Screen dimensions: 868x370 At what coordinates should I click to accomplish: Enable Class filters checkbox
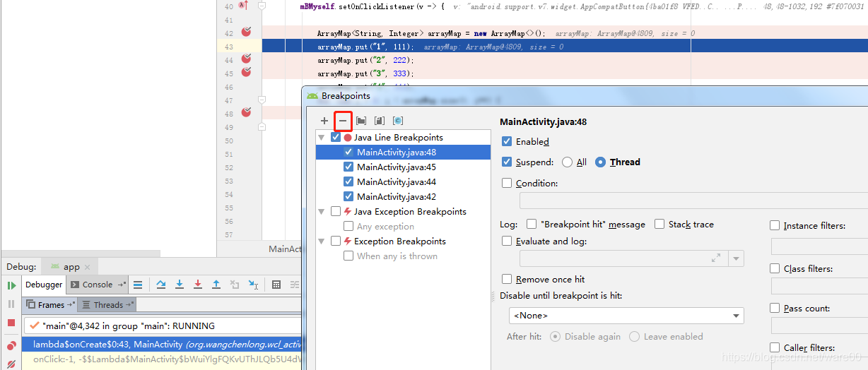point(775,269)
